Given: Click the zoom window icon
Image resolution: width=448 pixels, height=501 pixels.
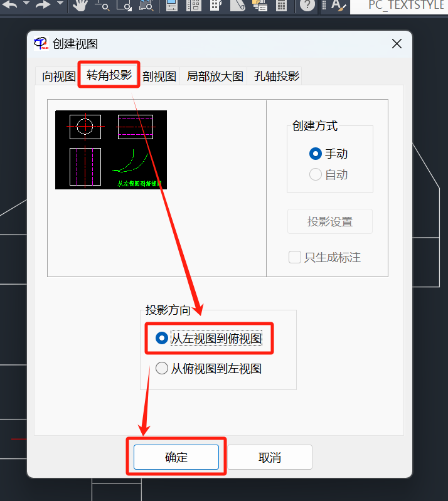Looking at the screenshot, I should coord(124,5).
